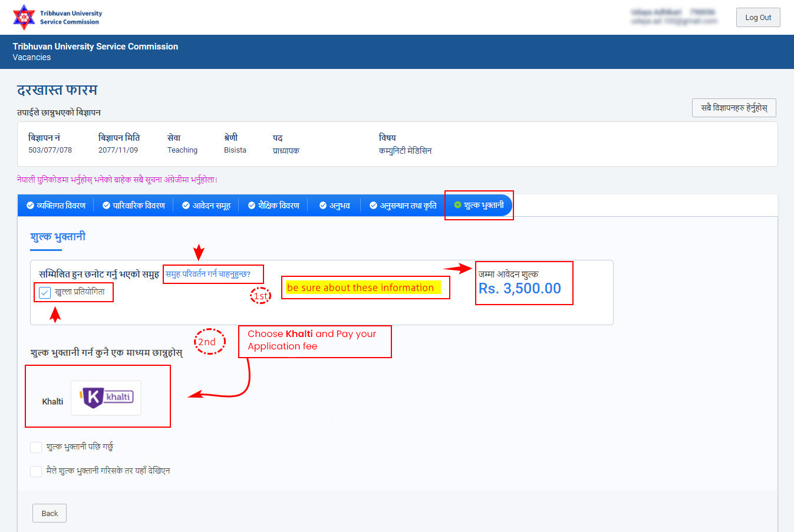Image resolution: width=794 pixels, height=532 pixels.
Task: Select the Khalti payment logo
Action: click(106, 398)
